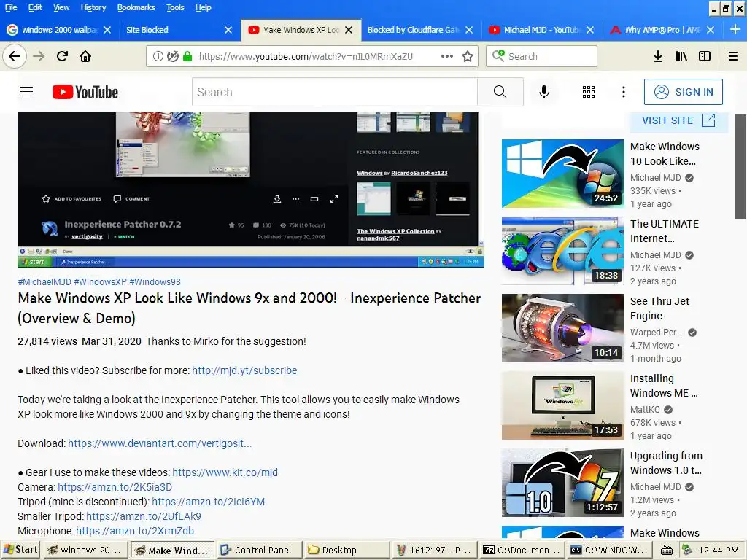This screenshot has width=747, height=560.
Task: Open the Camera amzn.to link
Action: [x=115, y=487]
